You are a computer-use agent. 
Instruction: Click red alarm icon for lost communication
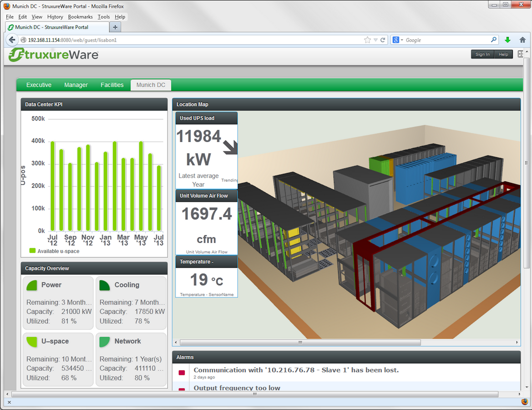(x=182, y=373)
